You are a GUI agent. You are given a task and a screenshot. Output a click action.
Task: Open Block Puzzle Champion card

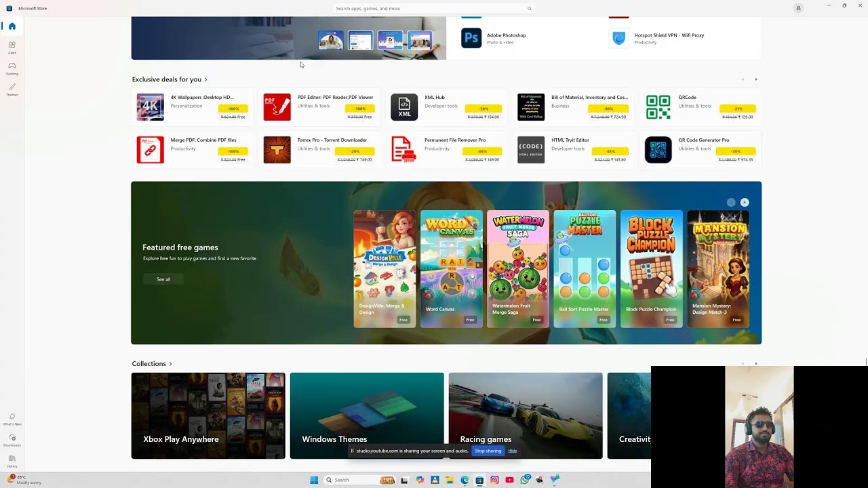point(652,269)
